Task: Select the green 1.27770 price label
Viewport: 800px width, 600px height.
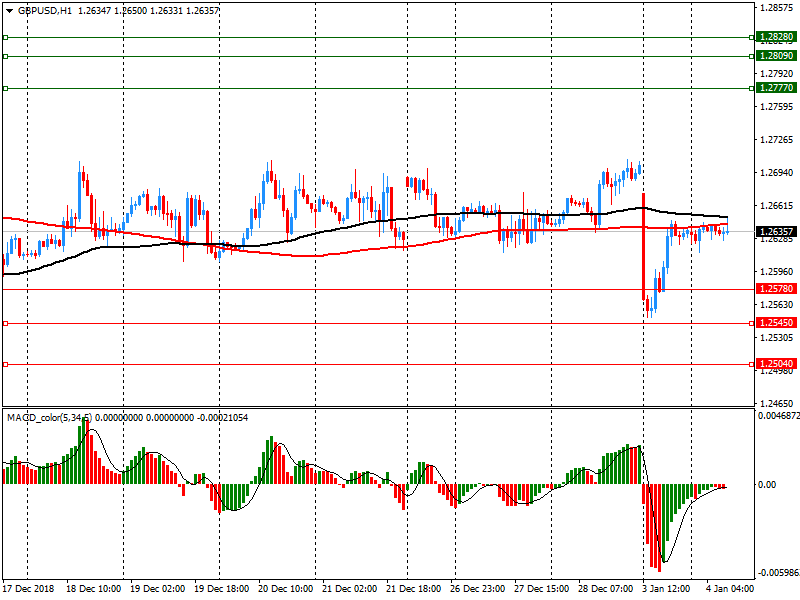Action: pos(776,88)
